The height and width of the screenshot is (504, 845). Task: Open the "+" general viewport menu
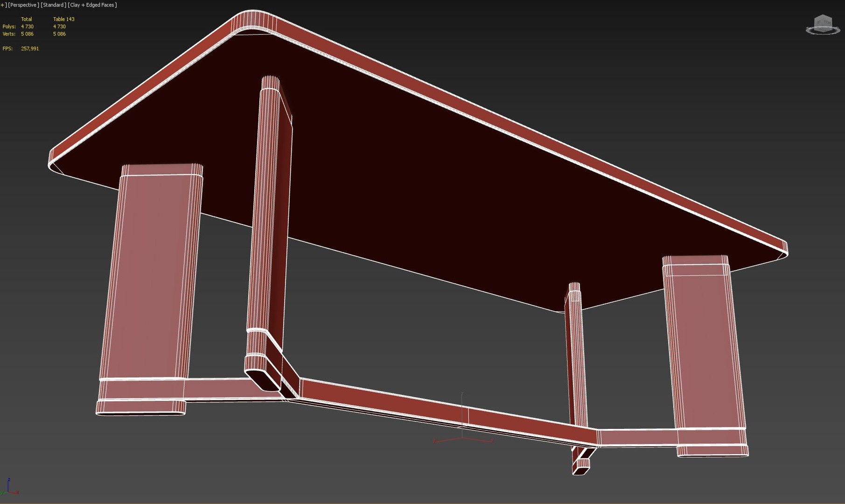(x=3, y=5)
